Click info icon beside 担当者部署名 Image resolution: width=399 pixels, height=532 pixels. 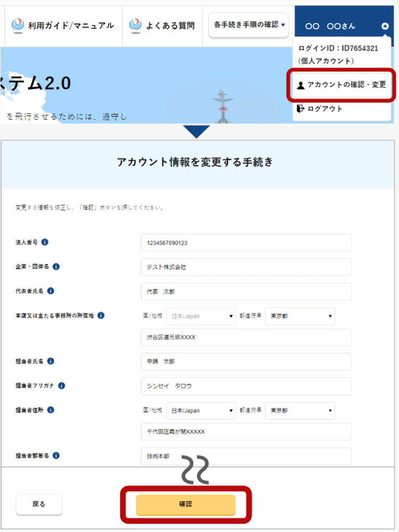coord(56,456)
